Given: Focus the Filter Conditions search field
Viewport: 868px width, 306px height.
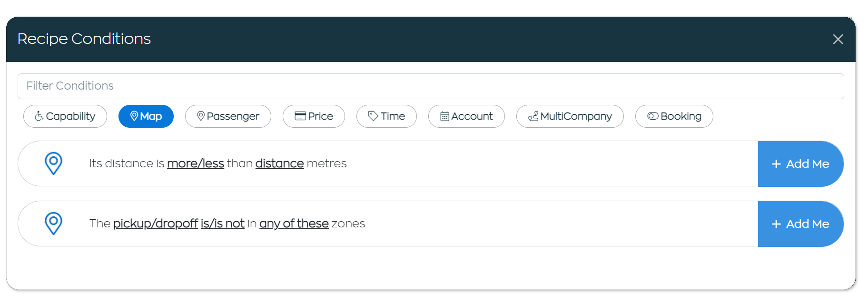Looking at the screenshot, I should point(431,86).
